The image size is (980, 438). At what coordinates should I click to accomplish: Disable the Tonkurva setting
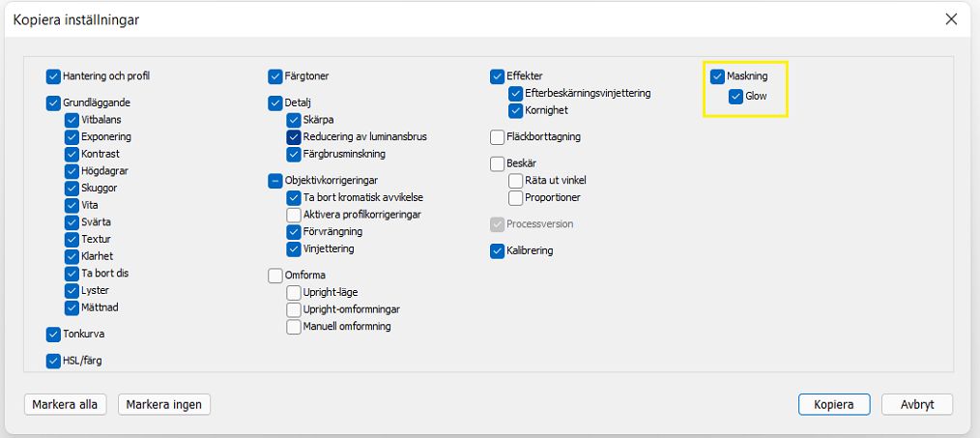pyautogui.click(x=53, y=335)
